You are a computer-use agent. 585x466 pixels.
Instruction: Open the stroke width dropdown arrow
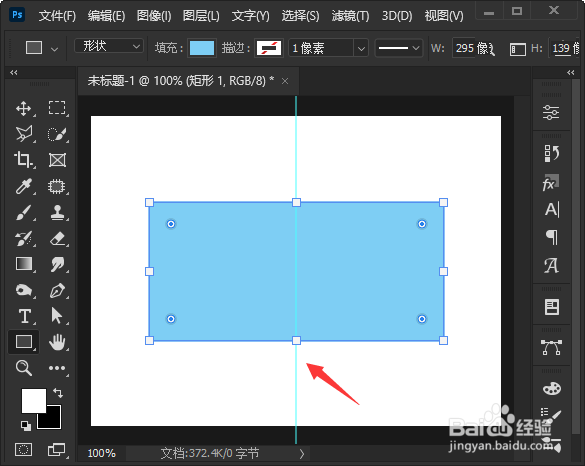[361, 48]
